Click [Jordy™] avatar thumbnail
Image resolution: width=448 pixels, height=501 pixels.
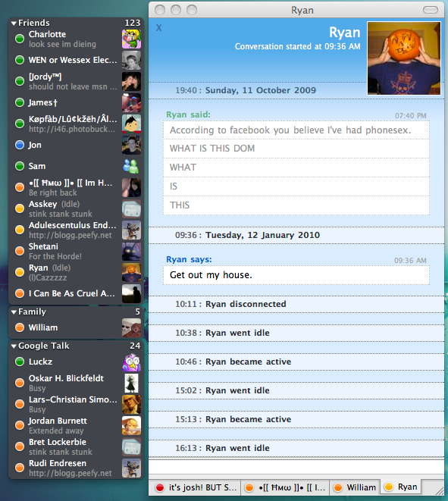131,81
